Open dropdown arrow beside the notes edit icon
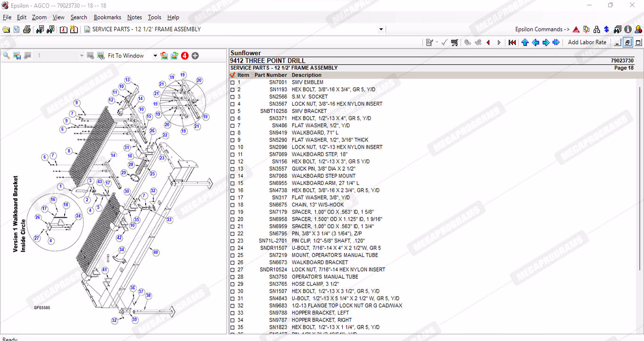 (437, 42)
